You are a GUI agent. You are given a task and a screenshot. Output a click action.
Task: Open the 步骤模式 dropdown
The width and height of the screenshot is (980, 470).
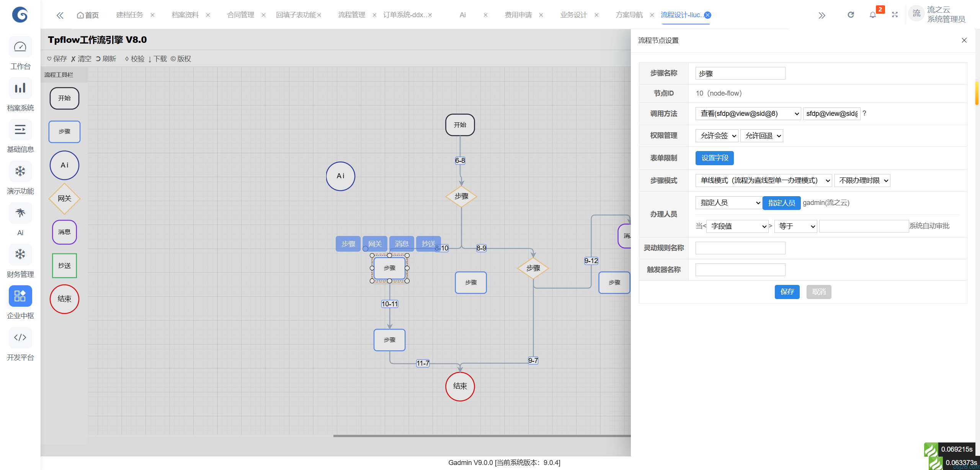pyautogui.click(x=763, y=180)
